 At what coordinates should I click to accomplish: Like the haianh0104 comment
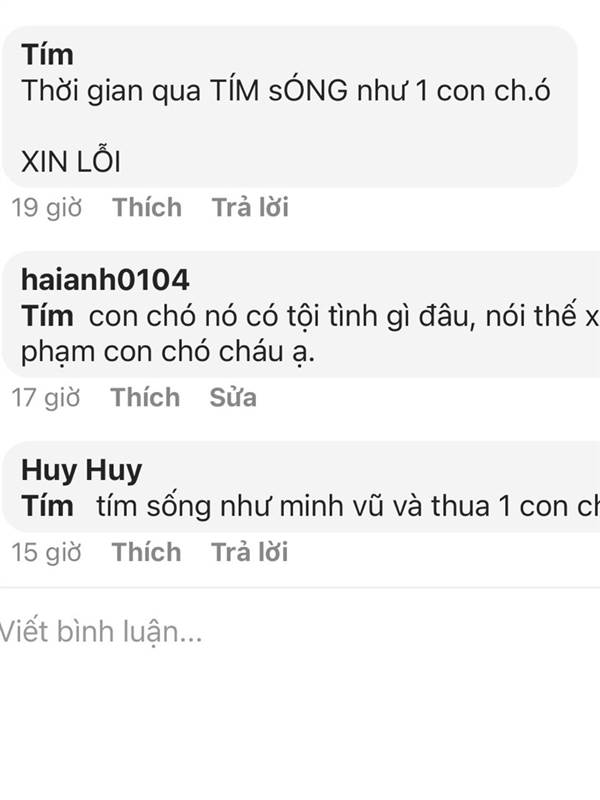click(x=145, y=397)
